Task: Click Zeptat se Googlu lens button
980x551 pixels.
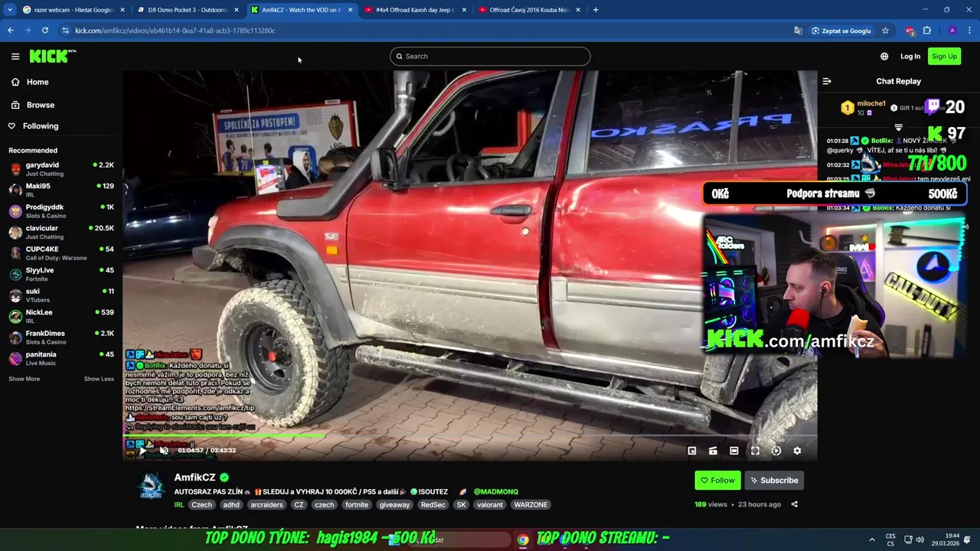Action: (x=841, y=31)
